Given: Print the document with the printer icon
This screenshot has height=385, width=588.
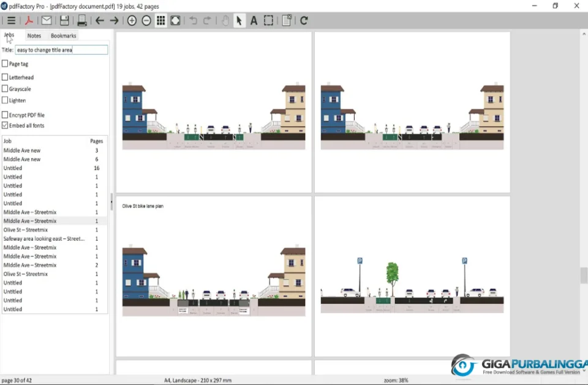Looking at the screenshot, I should (x=81, y=21).
